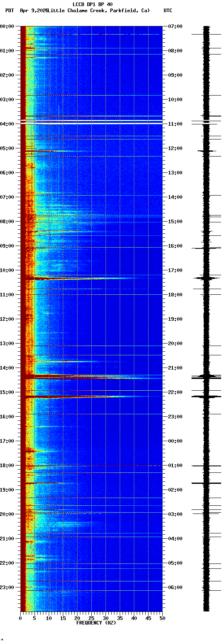
Task: Pick the 20:00 label on UTC axis
Action: pos(175,344)
